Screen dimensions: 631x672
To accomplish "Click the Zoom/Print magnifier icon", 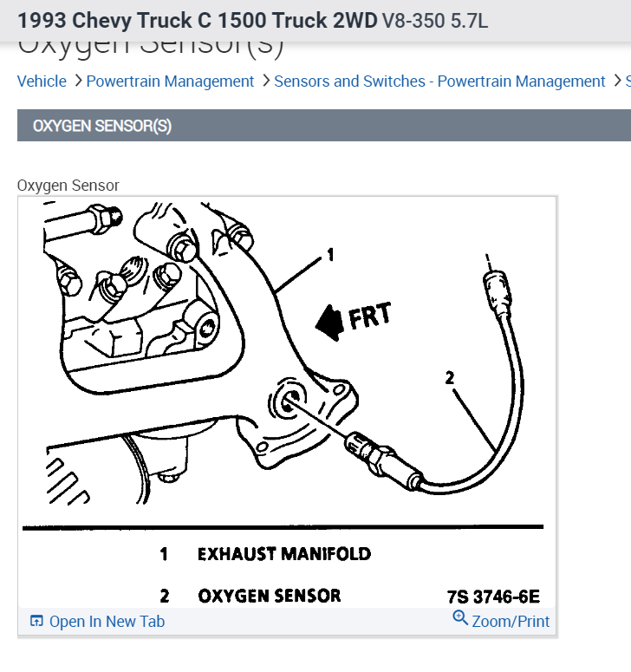I will [x=460, y=617].
